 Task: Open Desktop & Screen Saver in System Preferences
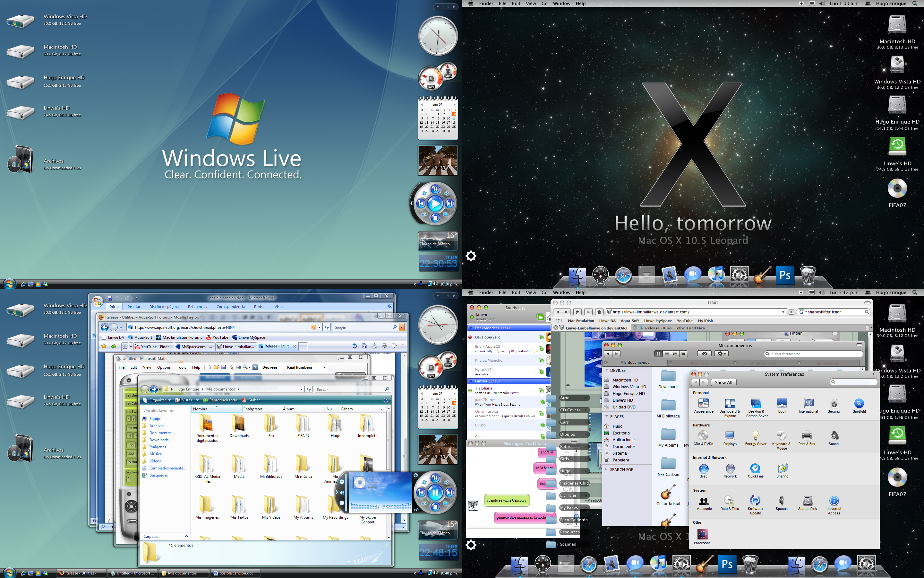coord(757,408)
